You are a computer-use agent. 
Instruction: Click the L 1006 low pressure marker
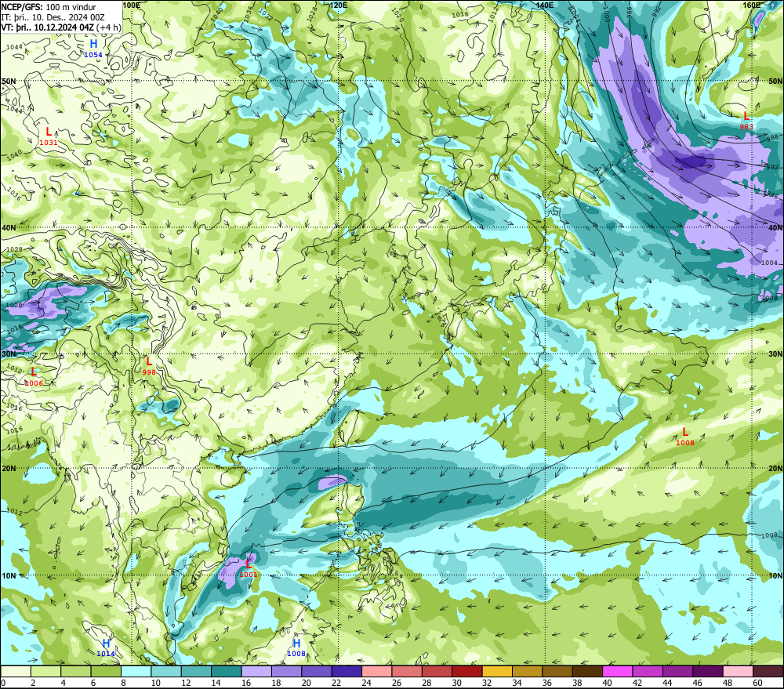[34, 377]
